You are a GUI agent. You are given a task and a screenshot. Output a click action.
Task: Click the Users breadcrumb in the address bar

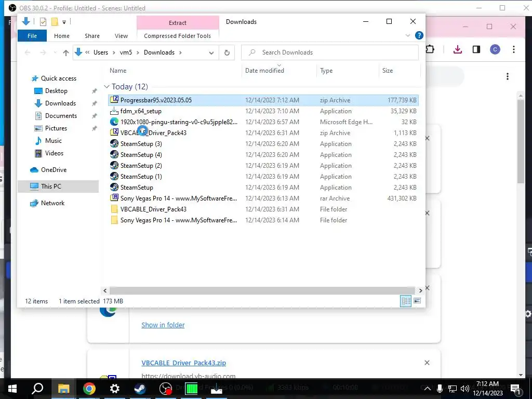click(x=101, y=52)
